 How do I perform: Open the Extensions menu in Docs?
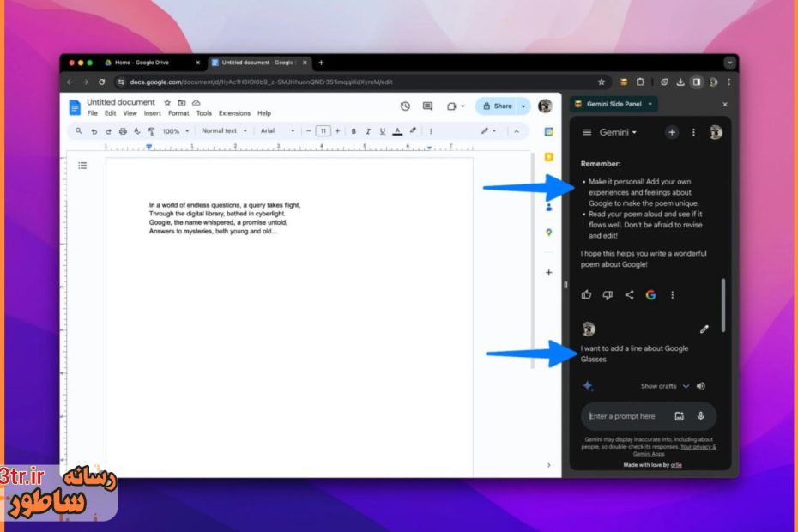pos(234,113)
